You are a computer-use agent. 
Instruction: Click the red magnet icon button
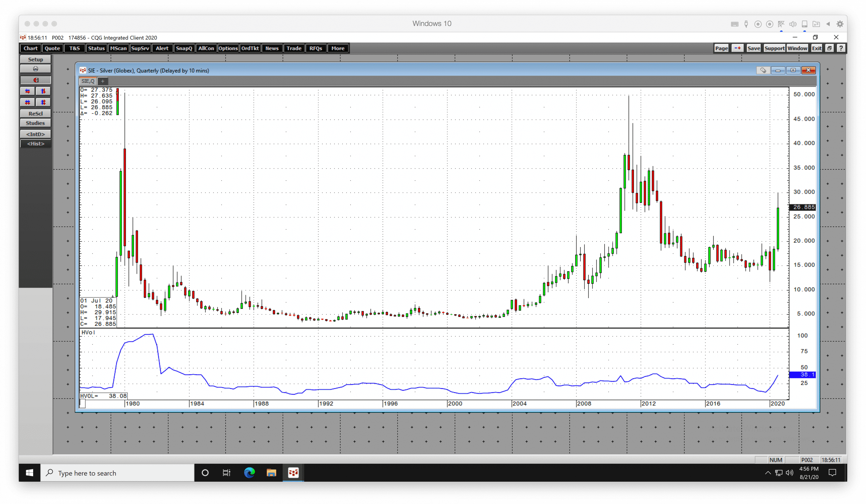click(x=36, y=80)
